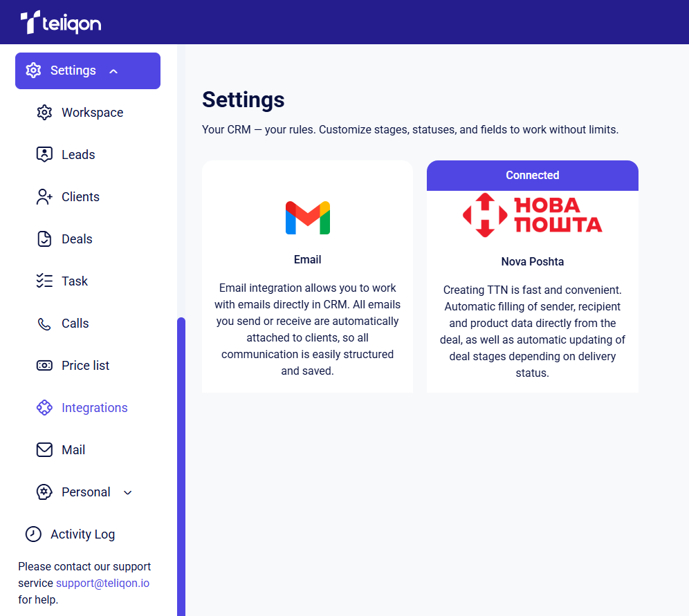The height and width of the screenshot is (616, 689).
Task: Click the Integrations puzzle icon
Action: [x=44, y=407]
